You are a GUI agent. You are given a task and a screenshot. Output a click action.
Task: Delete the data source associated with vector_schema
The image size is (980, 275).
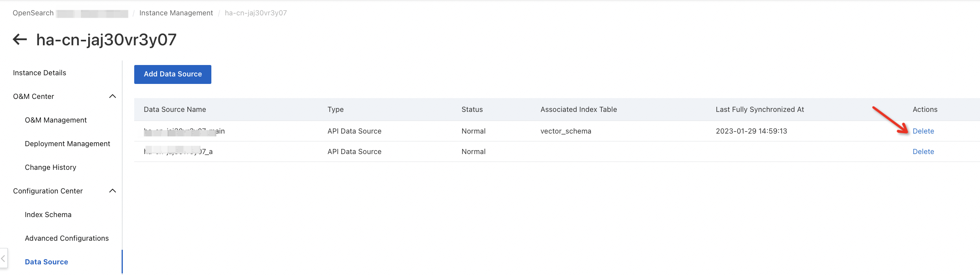(923, 131)
